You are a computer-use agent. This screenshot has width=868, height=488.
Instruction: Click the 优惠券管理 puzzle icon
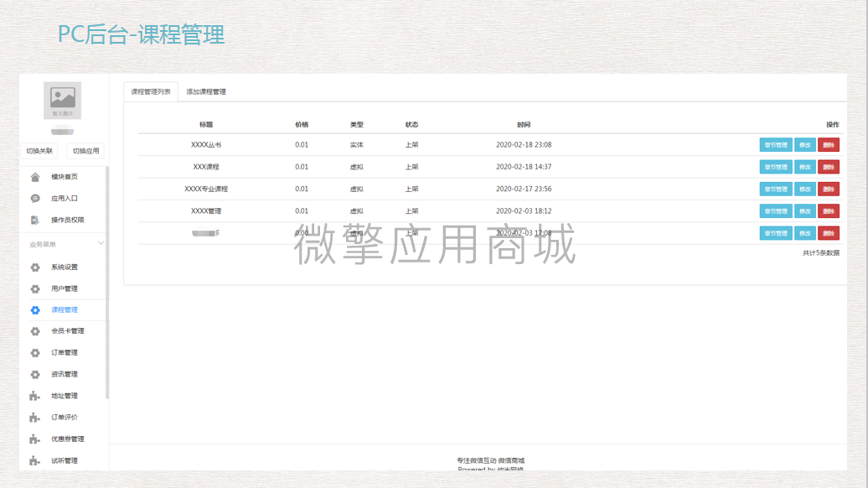coord(35,439)
